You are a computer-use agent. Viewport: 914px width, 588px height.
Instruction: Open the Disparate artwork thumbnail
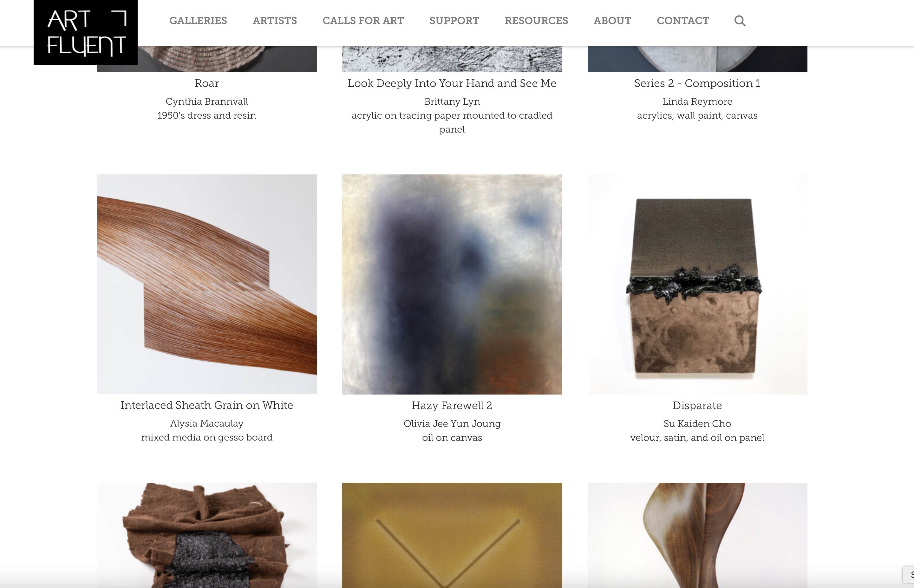(697, 284)
